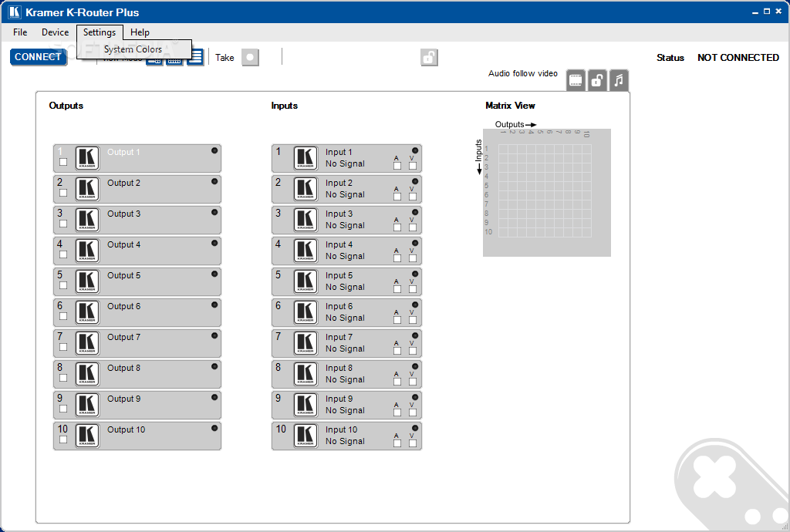The width and height of the screenshot is (790, 532).
Task: Click the Take label in the toolbar
Action: coord(225,57)
